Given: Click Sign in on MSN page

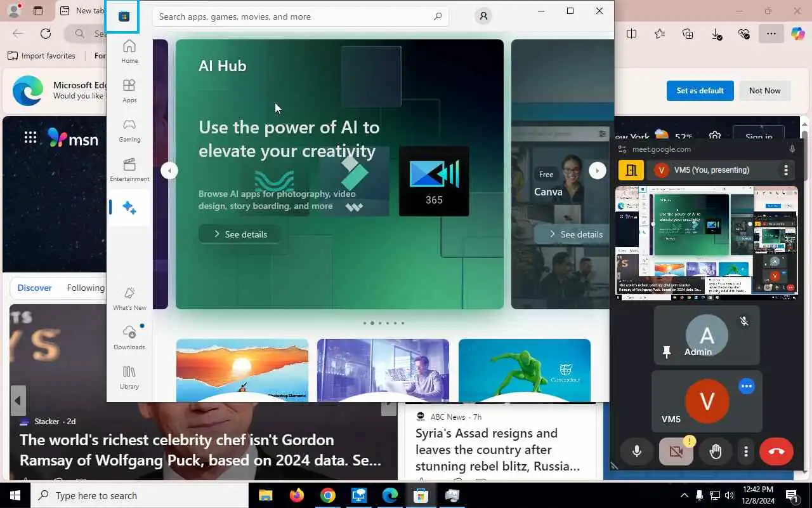Looking at the screenshot, I should tap(759, 136).
